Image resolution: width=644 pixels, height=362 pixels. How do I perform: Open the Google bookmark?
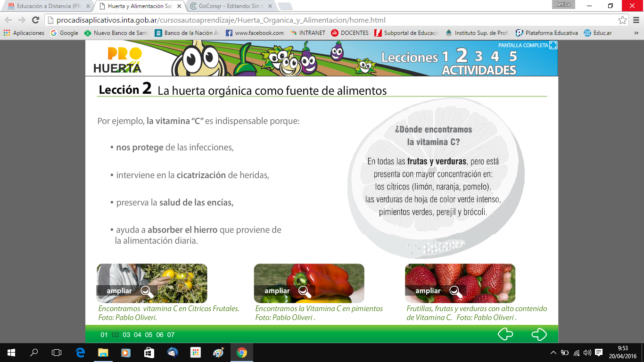tap(65, 33)
